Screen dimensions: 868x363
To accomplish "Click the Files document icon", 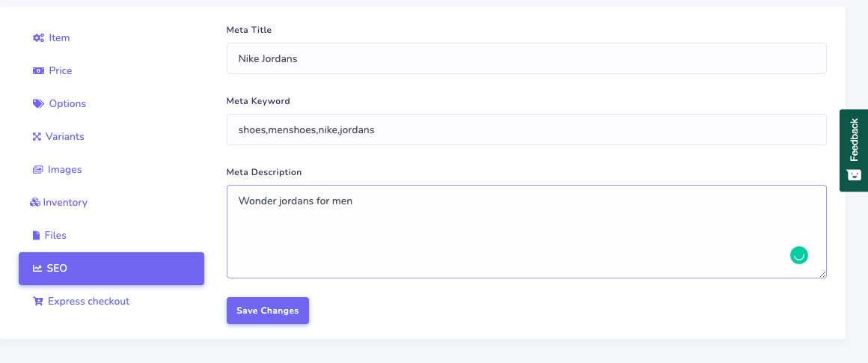I will coord(36,236).
